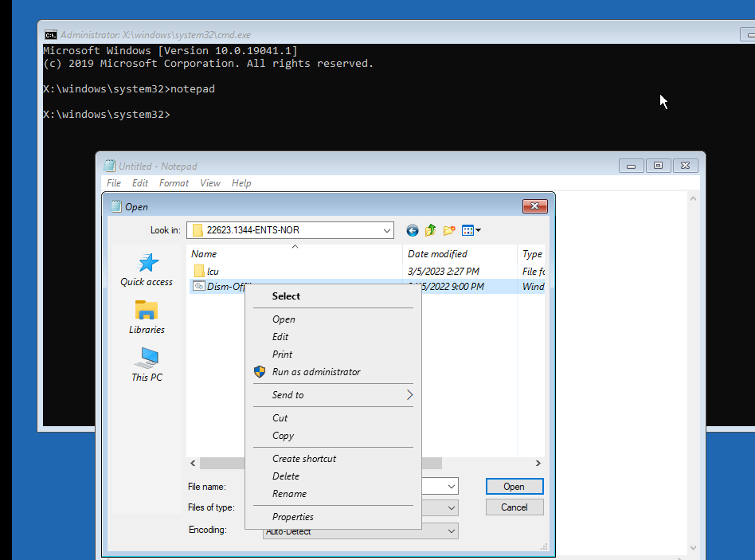Screen dimensions: 755x560
Task: Choose Edit in the context menu
Action: tap(333, 337)
